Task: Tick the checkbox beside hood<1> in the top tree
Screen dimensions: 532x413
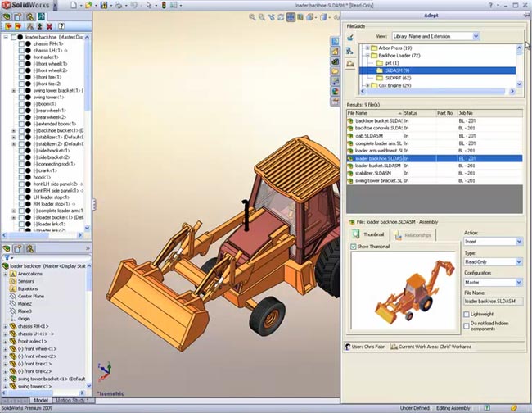Action: click(21, 177)
